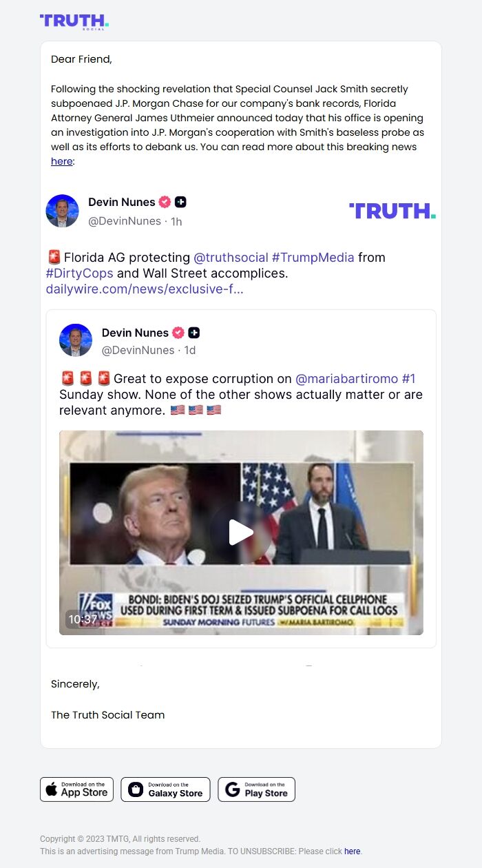Open the @truthsocial mention
The width and height of the screenshot is (482, 868).
point(231,257)
